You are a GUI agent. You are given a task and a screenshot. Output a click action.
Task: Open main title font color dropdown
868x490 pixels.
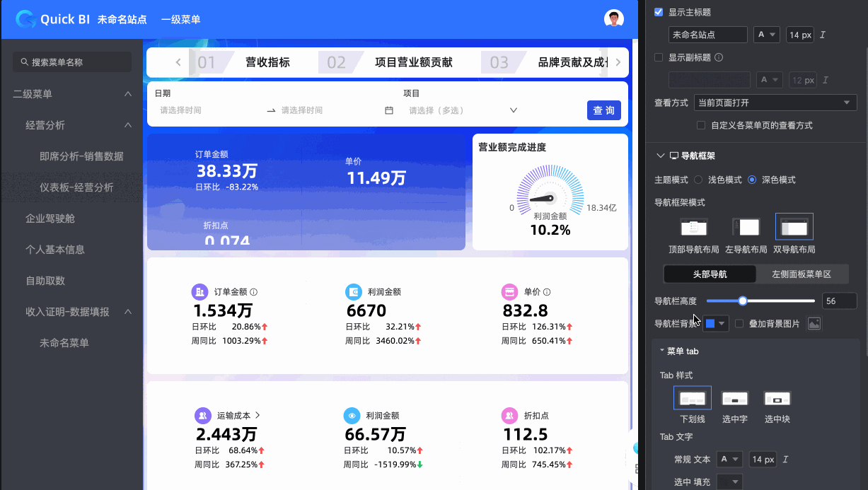point(768,35)
